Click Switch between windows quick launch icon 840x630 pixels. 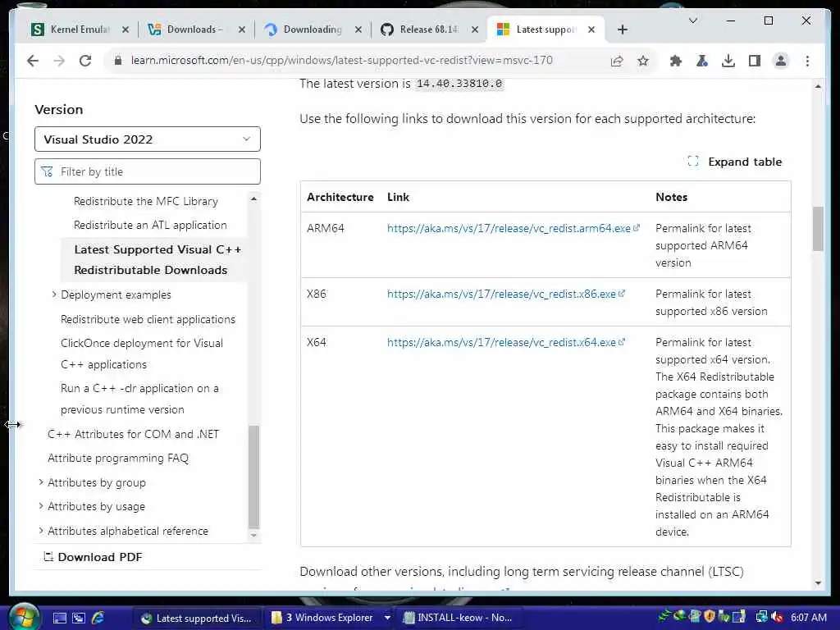tap(79, 619)
